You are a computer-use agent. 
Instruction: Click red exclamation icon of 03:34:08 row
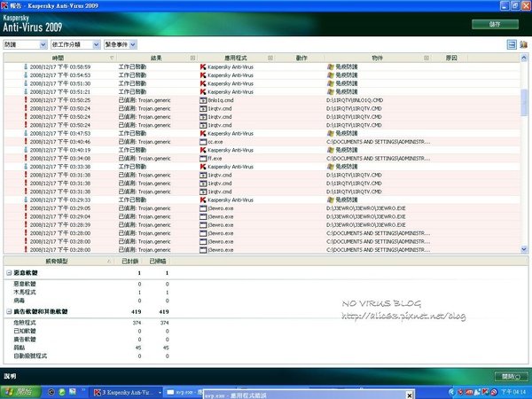tap(26, 158)
